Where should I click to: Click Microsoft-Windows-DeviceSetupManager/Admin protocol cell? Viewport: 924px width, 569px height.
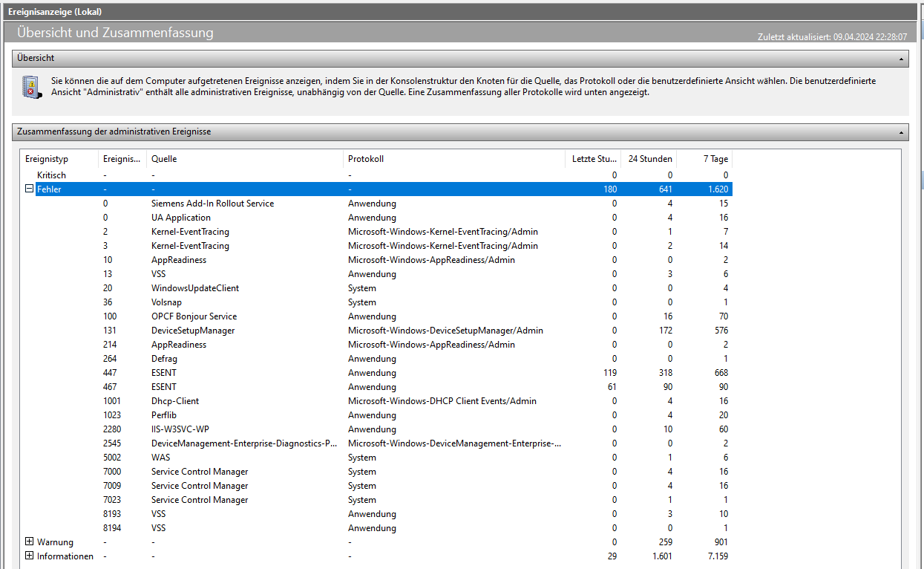pyautogui.click(x=445, y=331)
